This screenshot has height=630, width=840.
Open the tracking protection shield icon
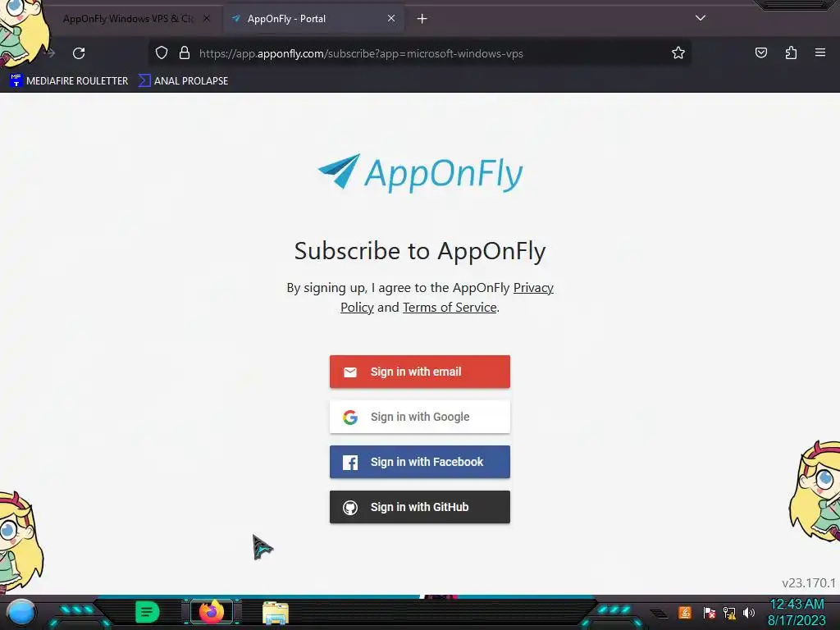coord(162,52)
